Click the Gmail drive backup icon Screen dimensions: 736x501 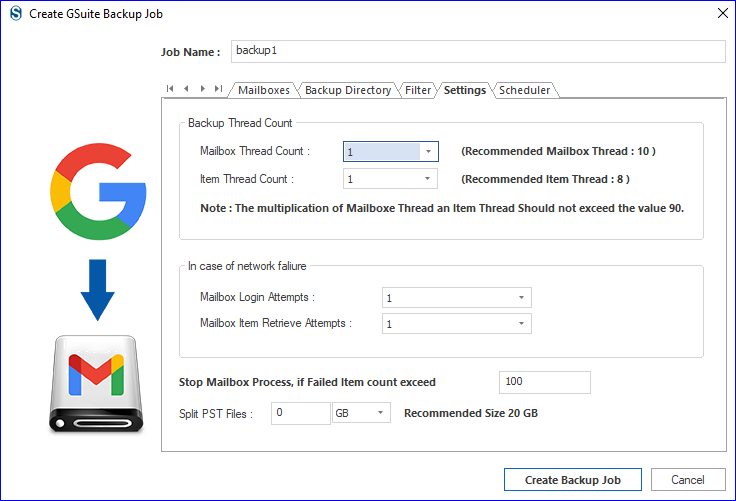pyautogui.click(x=96, y=383)
